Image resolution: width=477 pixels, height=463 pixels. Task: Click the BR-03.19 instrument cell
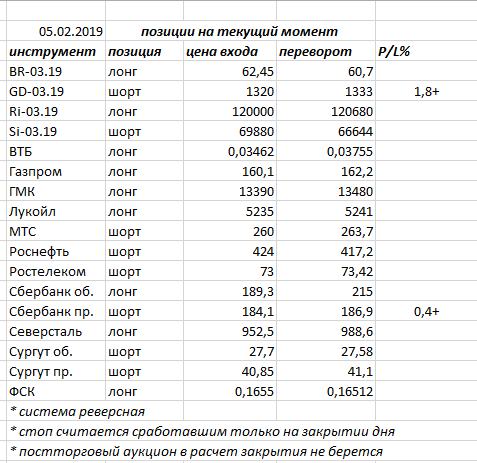pos(56,71)
